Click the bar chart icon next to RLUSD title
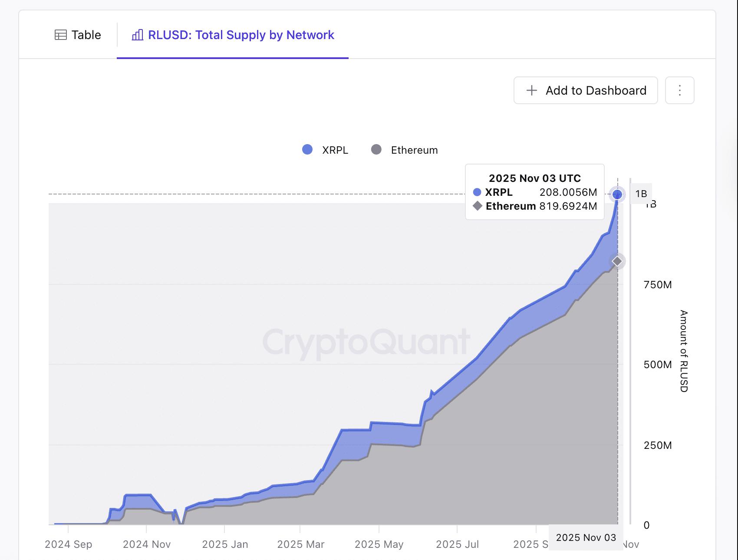This screenshot has height=560, width=738. [x=137, y=35]
